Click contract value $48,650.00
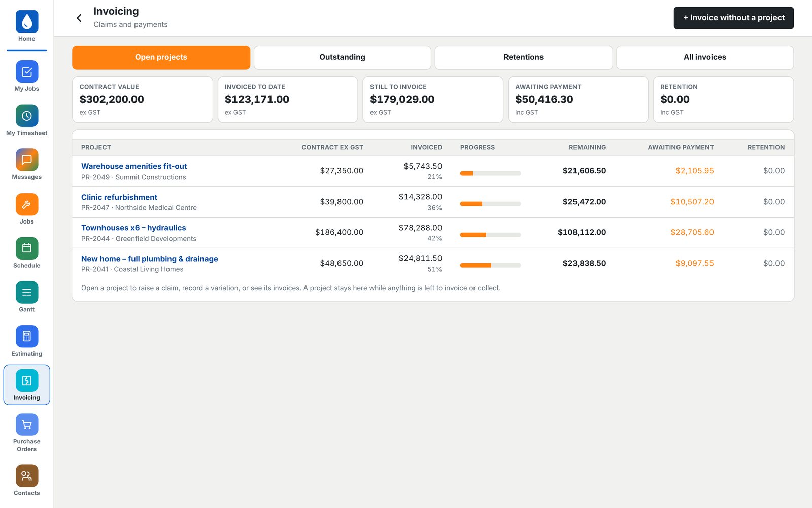 [342, 263]
